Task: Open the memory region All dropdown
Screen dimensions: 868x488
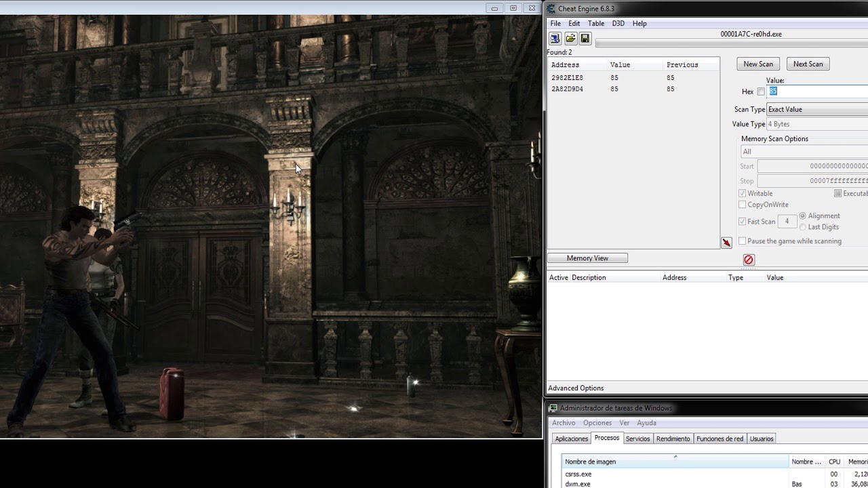Action: coord(804,152)
